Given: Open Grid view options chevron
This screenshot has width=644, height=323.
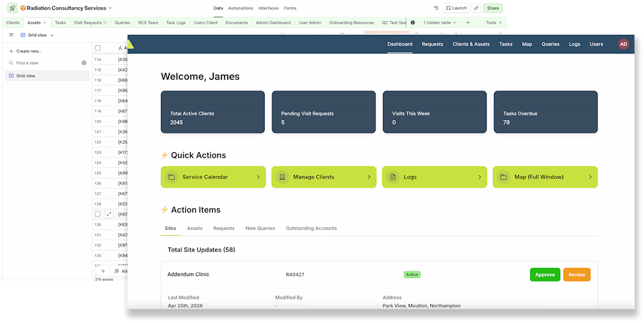Looking at the screenshot, I should (52, 36).
